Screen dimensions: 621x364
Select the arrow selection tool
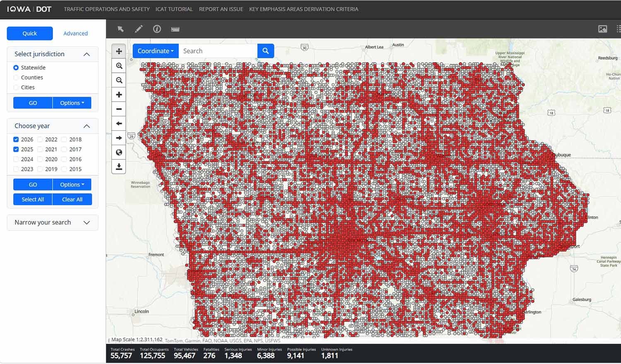[120, 29]
